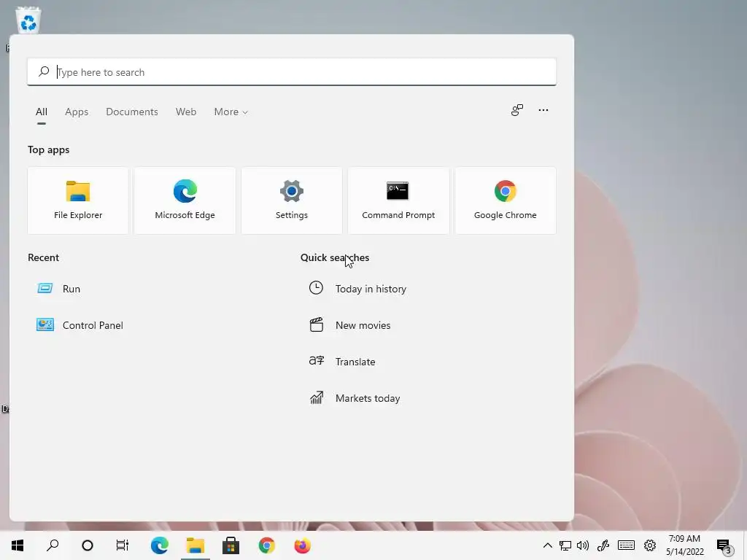747x560 pixels.
Task: Open search feedback people icon
Action: (x=517, y=110)
